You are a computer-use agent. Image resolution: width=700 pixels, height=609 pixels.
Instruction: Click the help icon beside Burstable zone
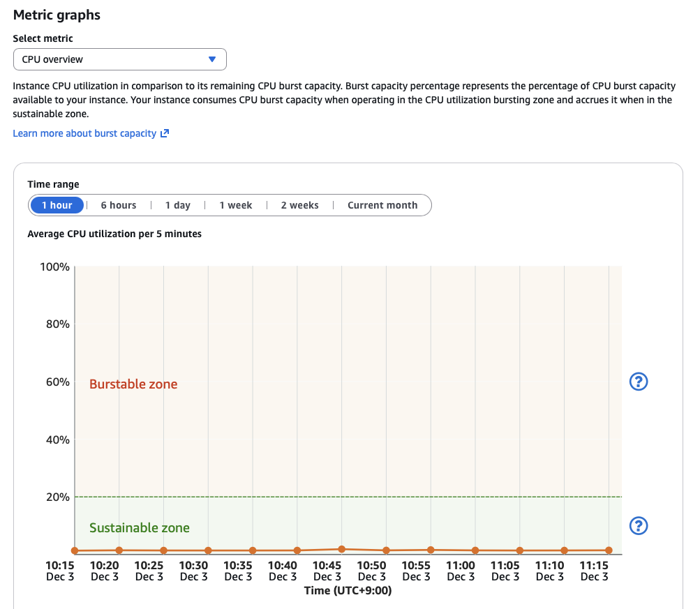point(639,382)
